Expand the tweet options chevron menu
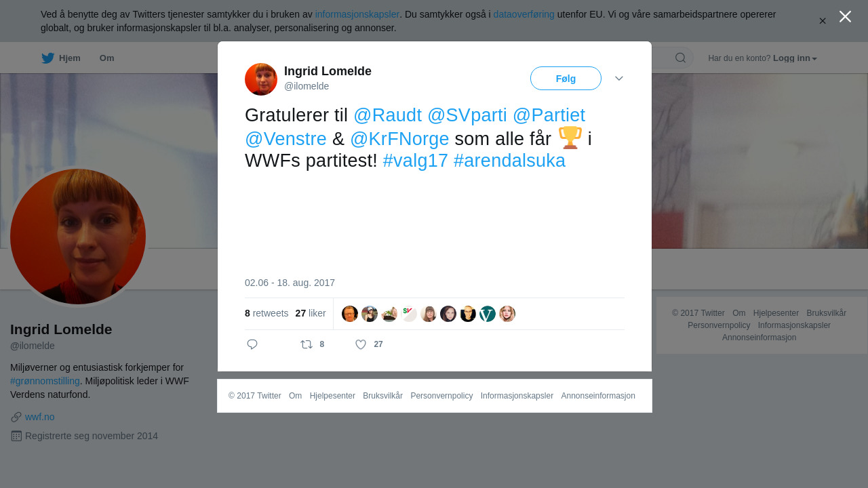The width and height of the screenshot is (868, 488). point(619,79)
